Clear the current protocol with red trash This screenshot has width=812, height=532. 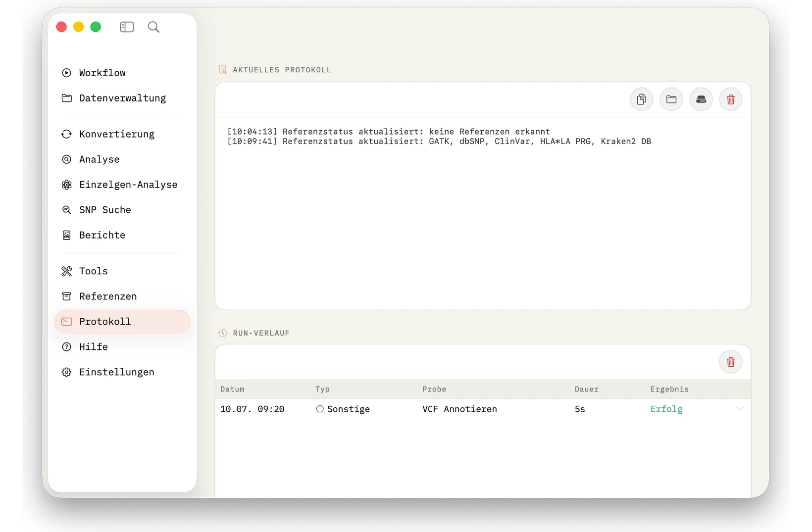[x=730, y=99]
